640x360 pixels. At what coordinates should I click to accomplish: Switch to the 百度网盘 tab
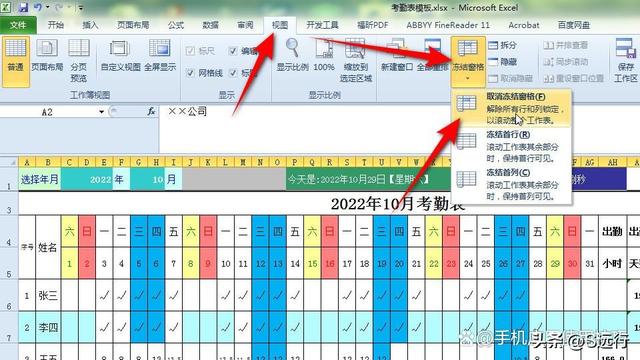click(574, 25)
